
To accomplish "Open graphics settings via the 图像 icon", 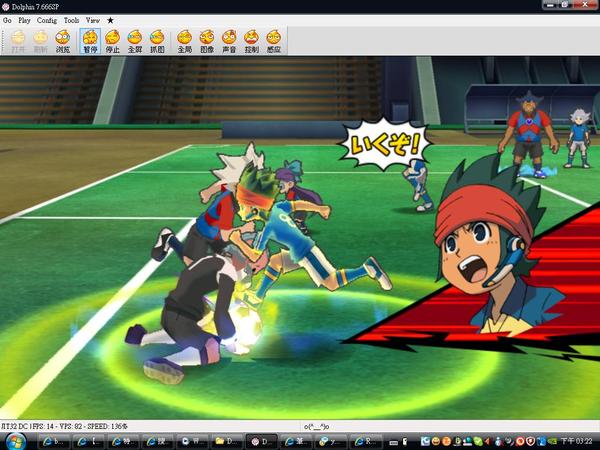I will tap(207, 41).
